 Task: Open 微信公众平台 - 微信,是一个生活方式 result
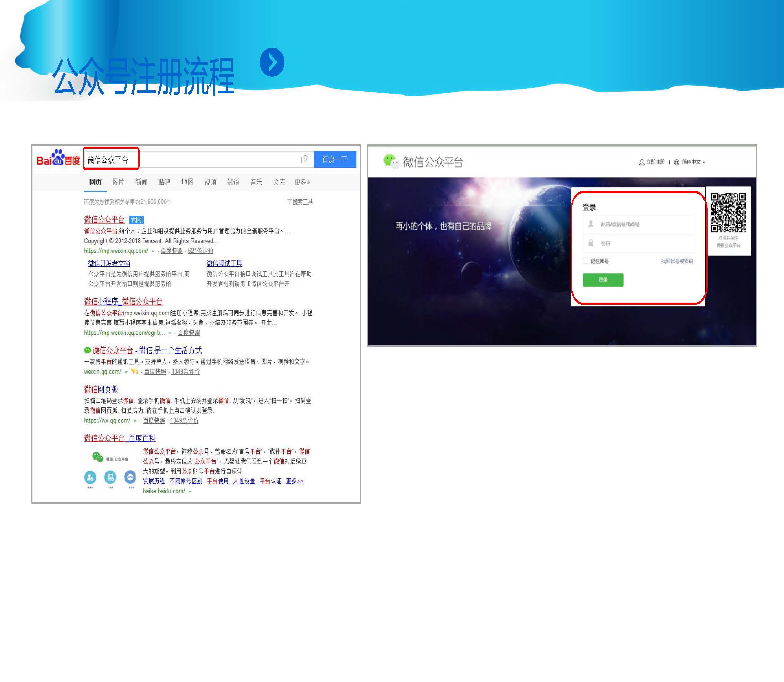pyautogui.click(x=147, y=350)
